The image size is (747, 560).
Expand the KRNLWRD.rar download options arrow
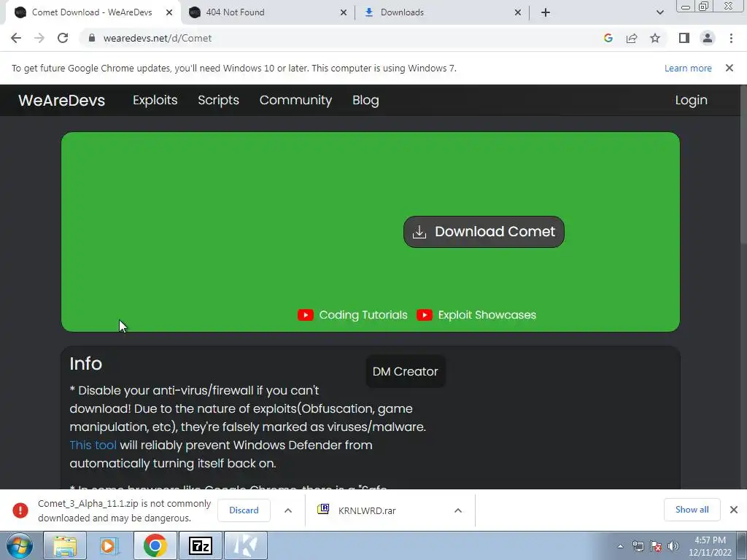pyautogui.click(x=458, y=510)
